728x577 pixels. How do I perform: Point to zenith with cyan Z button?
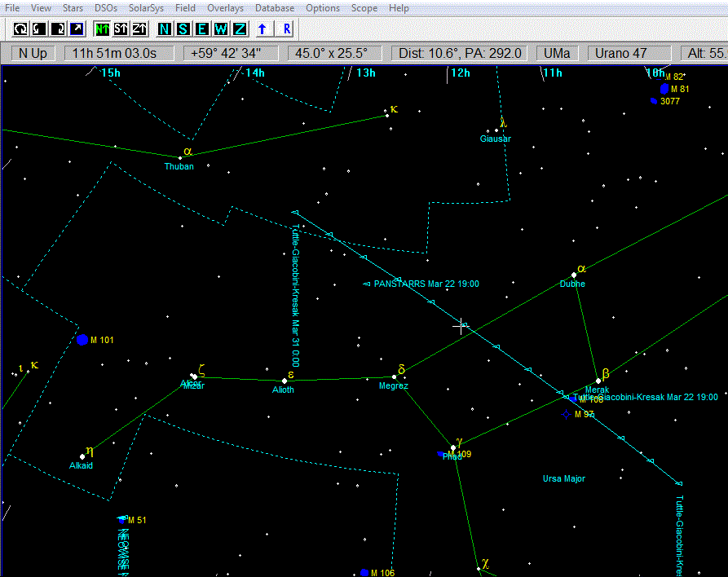240,29
